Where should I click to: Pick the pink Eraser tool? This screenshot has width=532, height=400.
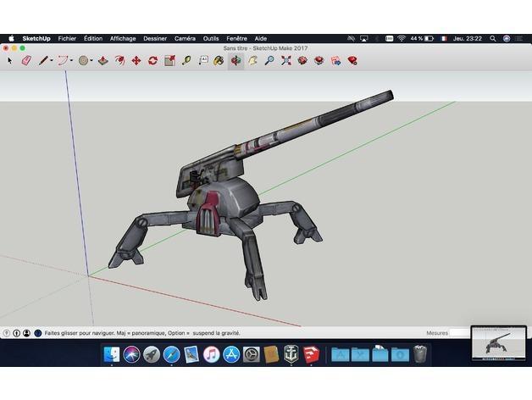(26, 61)
